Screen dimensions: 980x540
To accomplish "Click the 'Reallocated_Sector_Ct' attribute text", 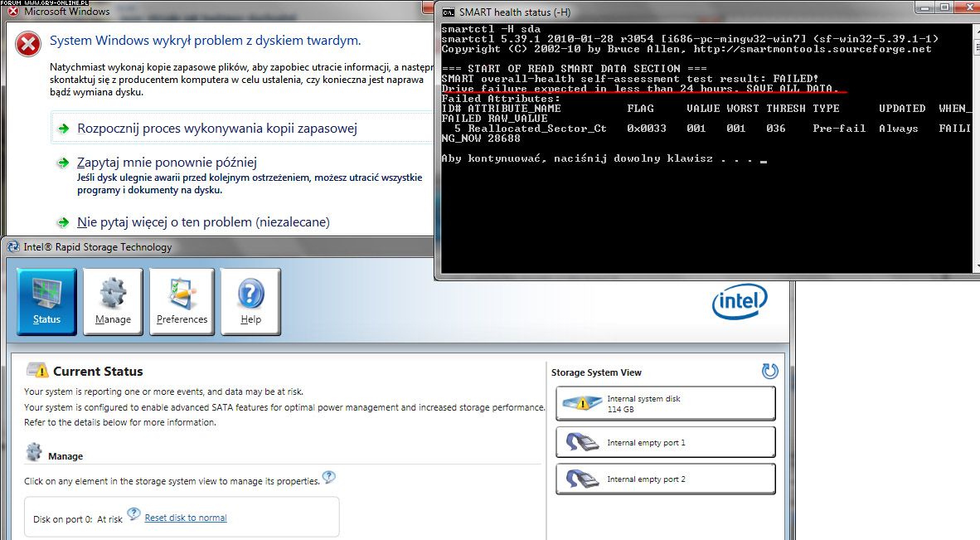I will tap(537, 129).
